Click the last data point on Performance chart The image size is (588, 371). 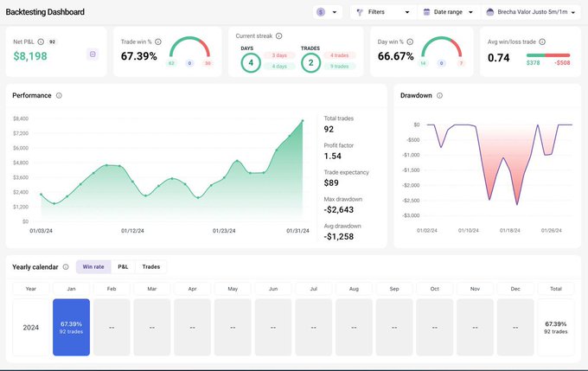coord(303,121)
